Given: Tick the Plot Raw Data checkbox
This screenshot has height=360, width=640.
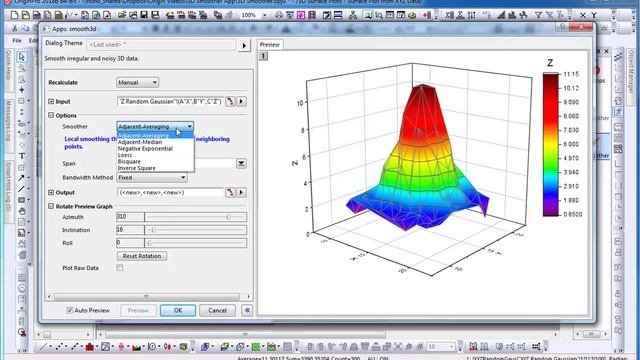Looking at the screenshot, I should coord(120,268).
